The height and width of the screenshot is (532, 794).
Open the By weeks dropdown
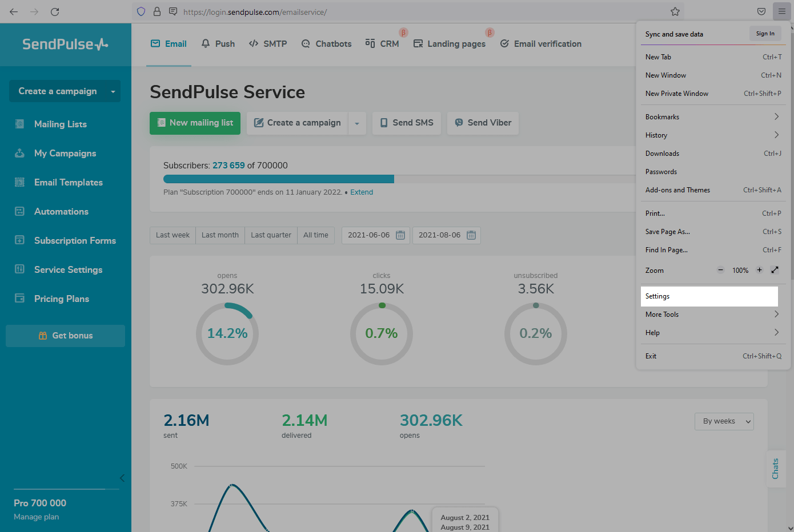tap(724, 421)
